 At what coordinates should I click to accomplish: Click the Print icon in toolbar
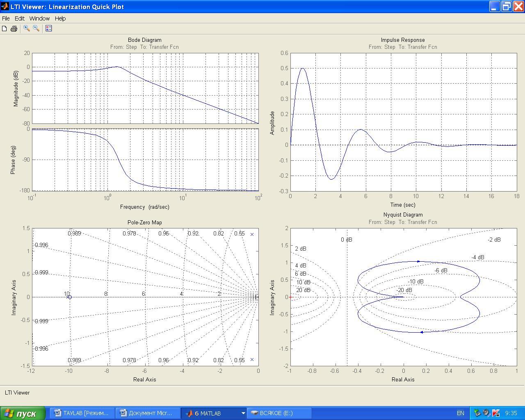(14, 28)
